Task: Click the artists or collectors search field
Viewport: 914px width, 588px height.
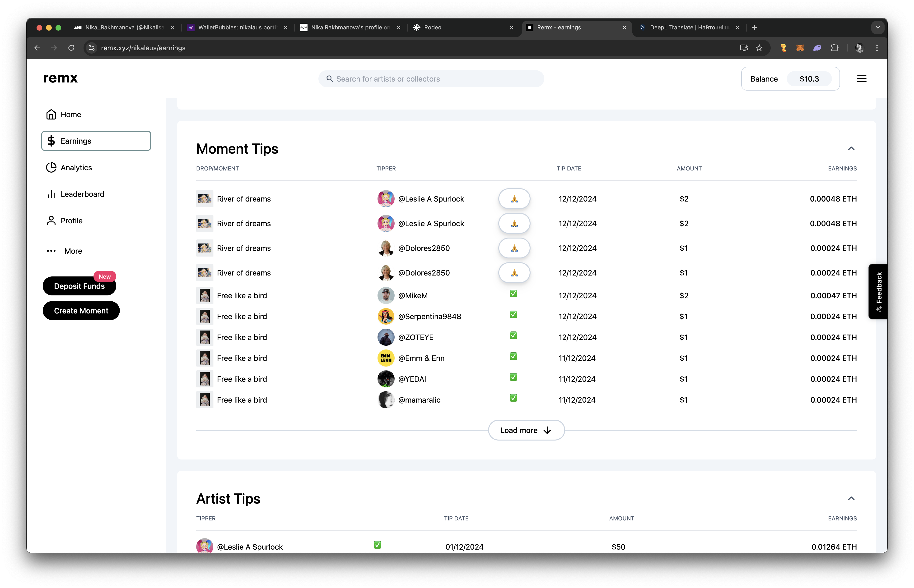Action: (x=431, y=79)
